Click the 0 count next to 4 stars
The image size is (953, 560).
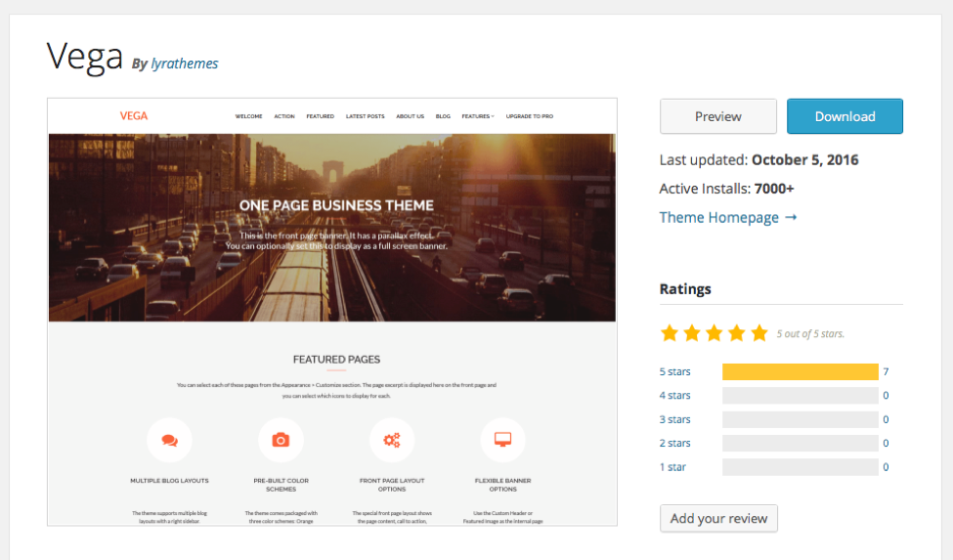click(x=886, y=396)
